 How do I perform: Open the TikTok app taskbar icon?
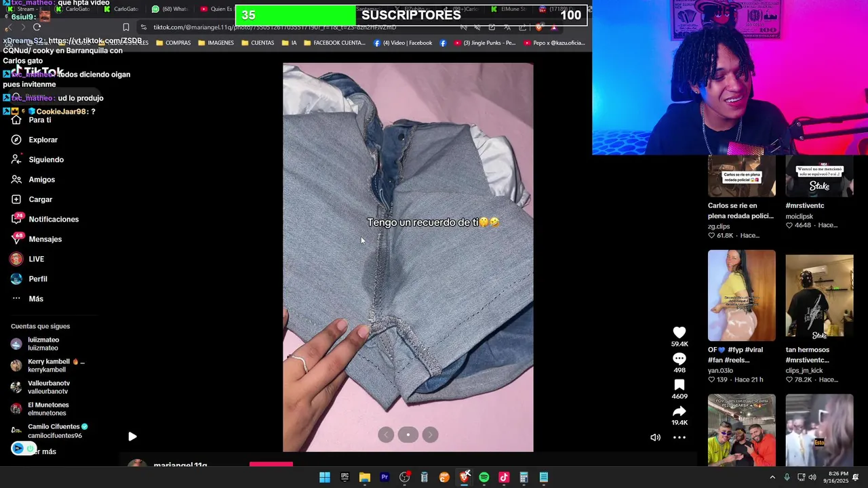(x=504, y=477)
